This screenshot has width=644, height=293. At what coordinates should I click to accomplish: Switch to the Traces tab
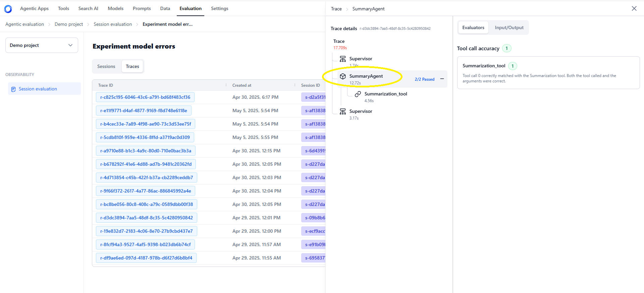click(132, 66)
